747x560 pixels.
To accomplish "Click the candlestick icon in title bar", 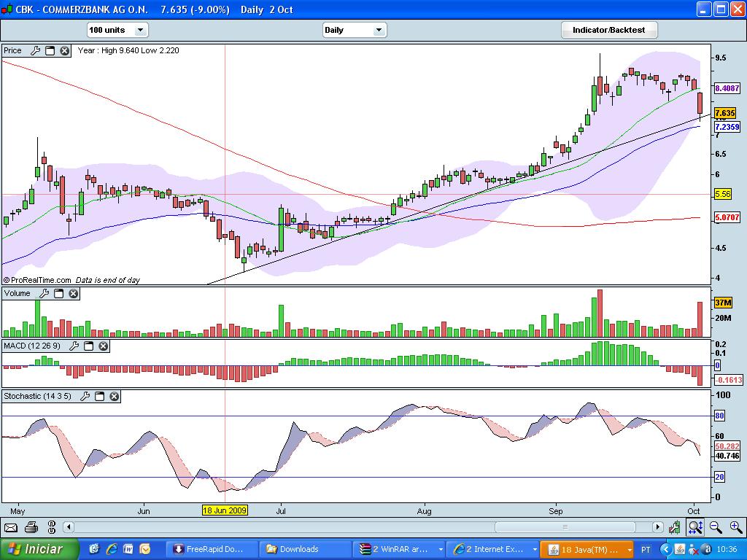I will click(x=7, y=9).
